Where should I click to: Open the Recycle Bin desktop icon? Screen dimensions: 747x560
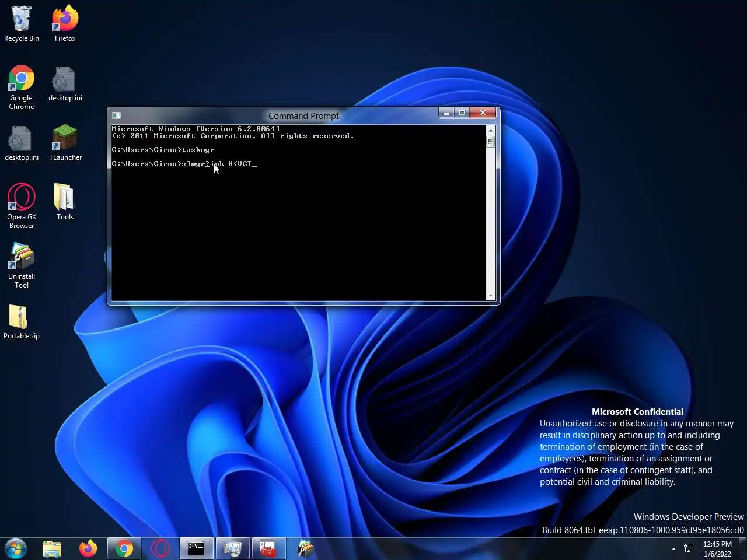click(x=22, y=24)
